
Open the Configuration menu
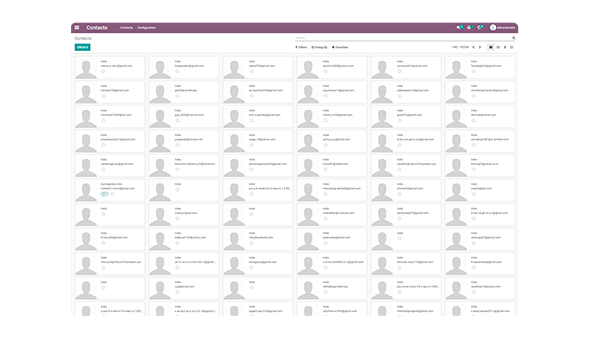coord(146,27)
